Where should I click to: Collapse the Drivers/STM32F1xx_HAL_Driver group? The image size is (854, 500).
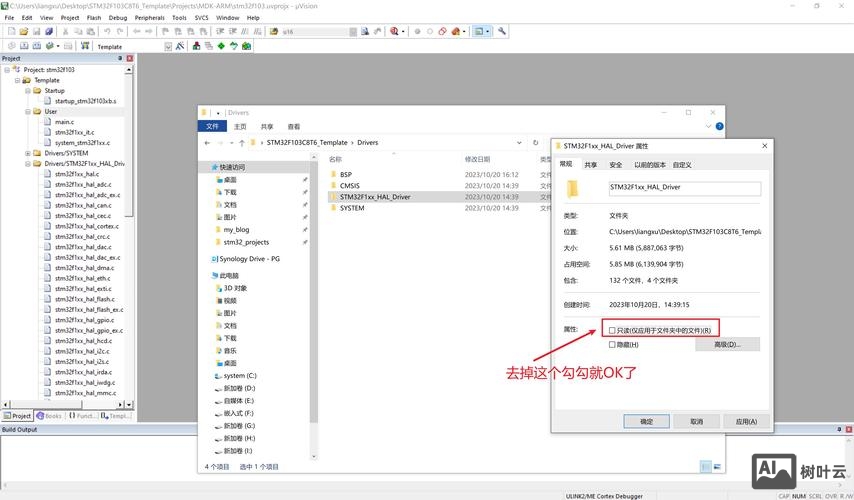click(28, 163)
